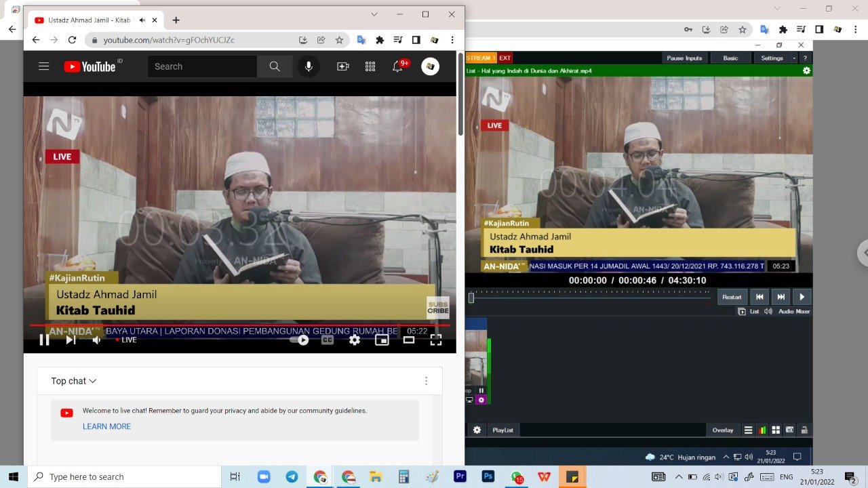Toggle closed captions on the video
This screenshot has height=488, width=868.
(x=328, y=340)
